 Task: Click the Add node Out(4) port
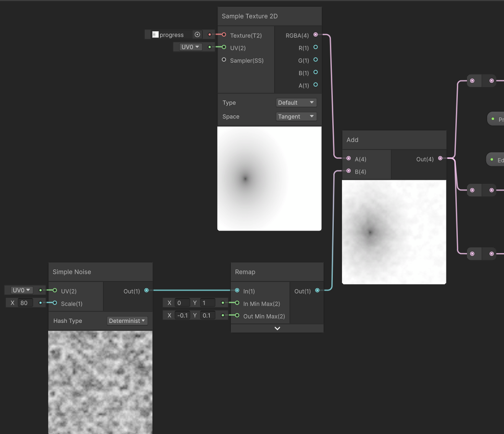click(x=441, y=158)
